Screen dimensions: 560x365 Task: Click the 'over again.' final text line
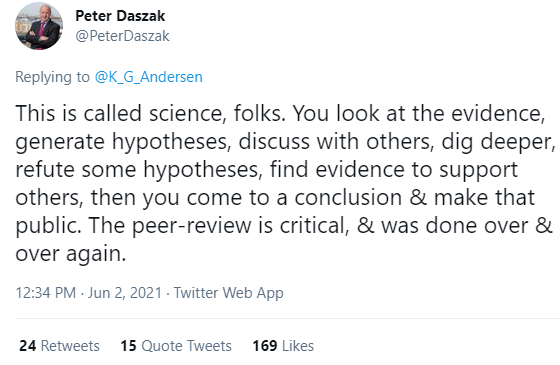pyautogui.click(x=71, y=254)
